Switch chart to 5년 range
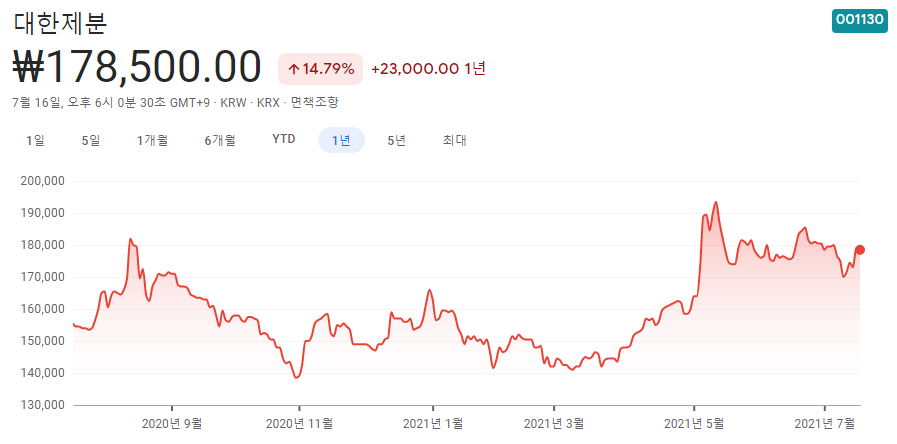897x444 pixels. click(396, 140)
